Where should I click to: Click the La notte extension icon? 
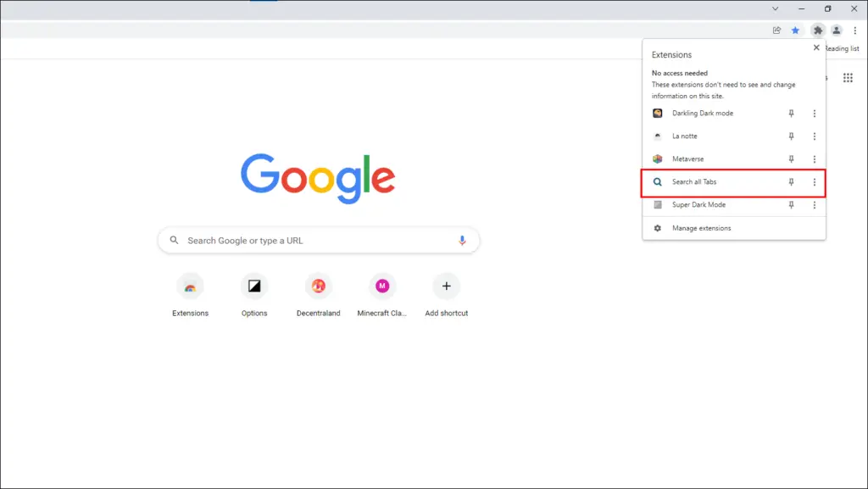[x=657, y=136]
